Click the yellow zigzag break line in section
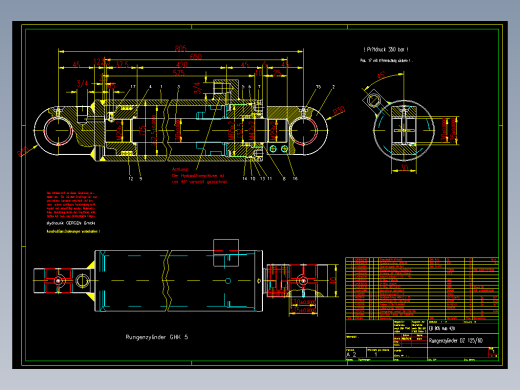520x390 pixels. click(167, 130)
